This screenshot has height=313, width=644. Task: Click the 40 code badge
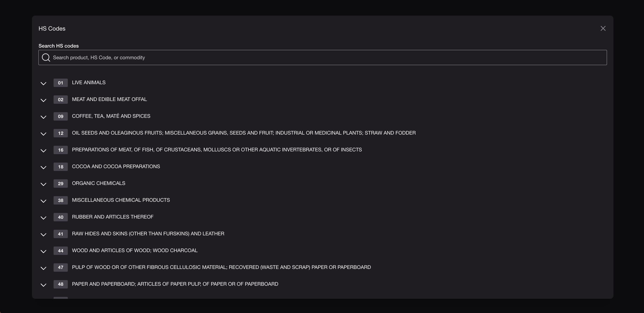61,217
